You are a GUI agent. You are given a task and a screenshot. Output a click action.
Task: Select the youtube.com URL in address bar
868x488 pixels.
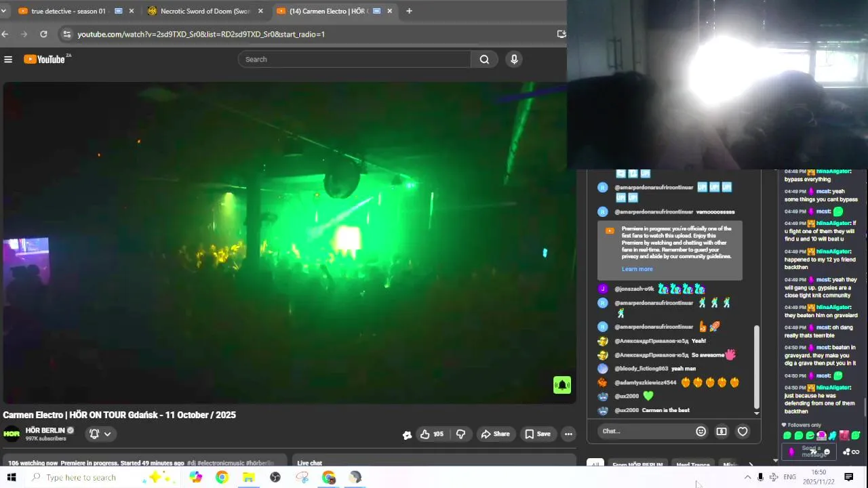tap(201, 34)
